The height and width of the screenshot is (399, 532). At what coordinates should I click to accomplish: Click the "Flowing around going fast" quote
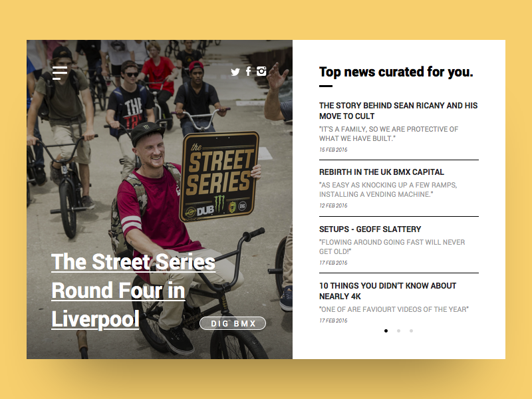coord(392,247)
